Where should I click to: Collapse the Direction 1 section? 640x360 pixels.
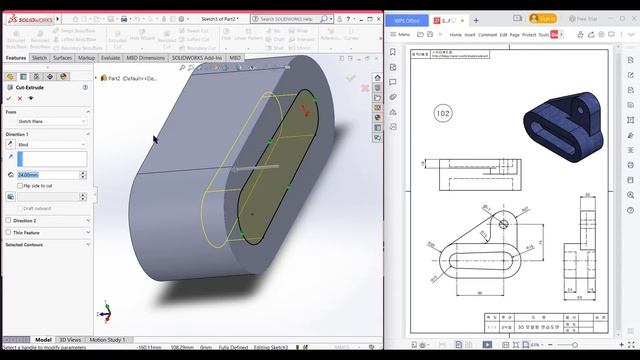click(88, 134)
